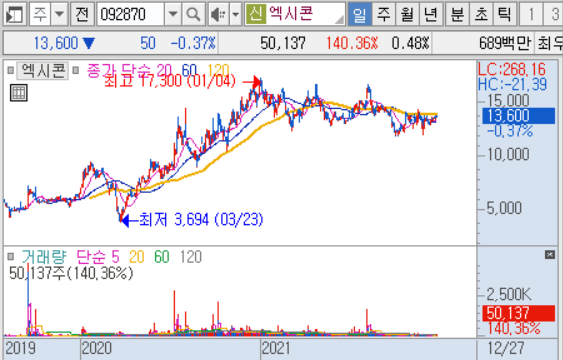Click the 10,000 price axis label
This screenshot has width=563, height=360.
(x=508, y=154)
